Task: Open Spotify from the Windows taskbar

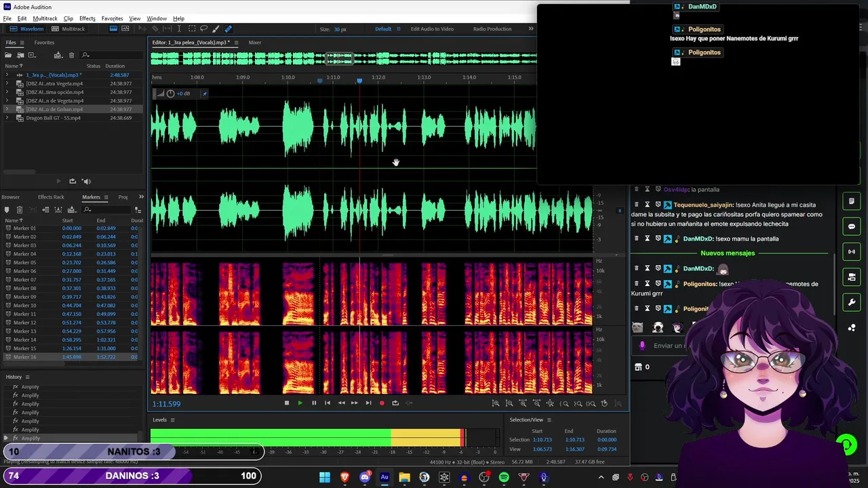Action: pyautogui.click(x=504, y=477)
